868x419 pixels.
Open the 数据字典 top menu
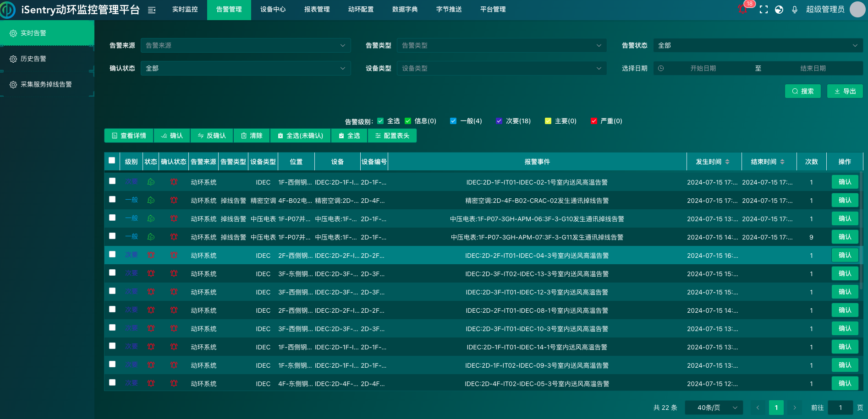coord(405,10)
